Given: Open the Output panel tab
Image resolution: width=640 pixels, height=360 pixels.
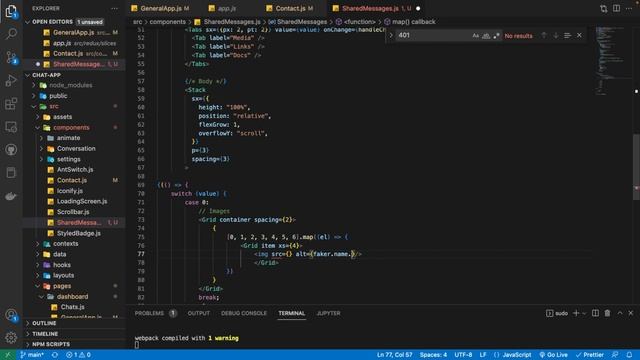Looking at the screenshot, I should coord(199,313).
